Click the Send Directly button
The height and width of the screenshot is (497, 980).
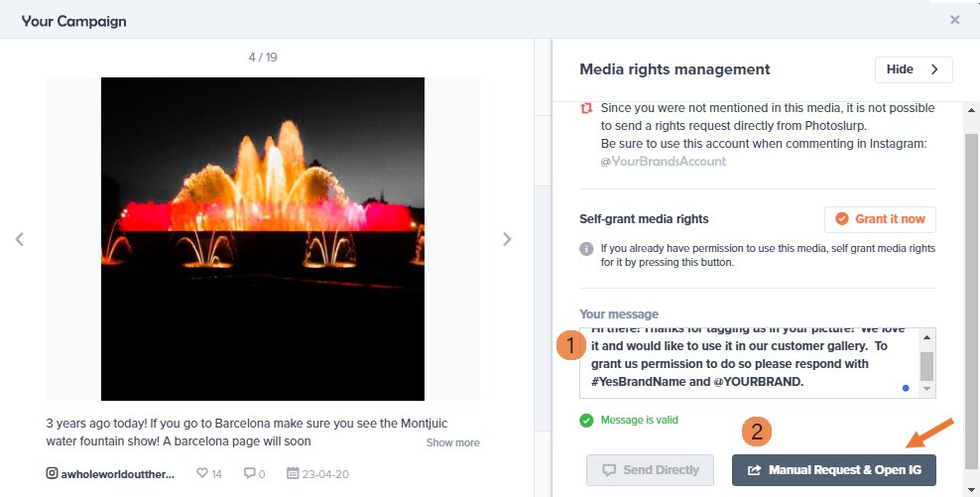pyautogui.click(x=651, y=470)
